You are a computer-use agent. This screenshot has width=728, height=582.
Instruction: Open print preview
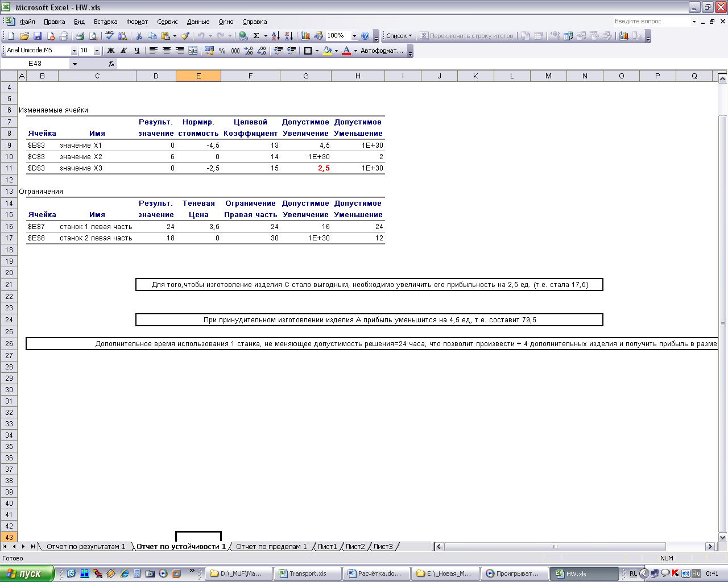click(x=93, y=36)
